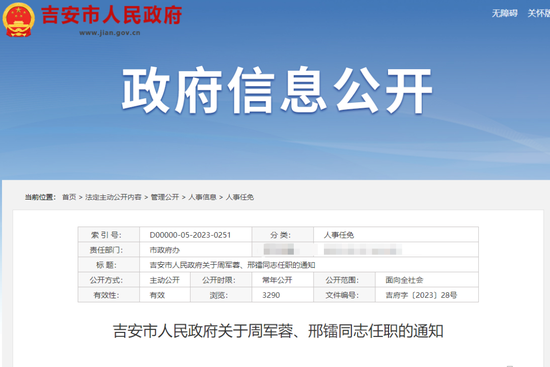Open 法定主动公开内容 breadcrumb link
The image size is (550, 367).
point(113,197)
